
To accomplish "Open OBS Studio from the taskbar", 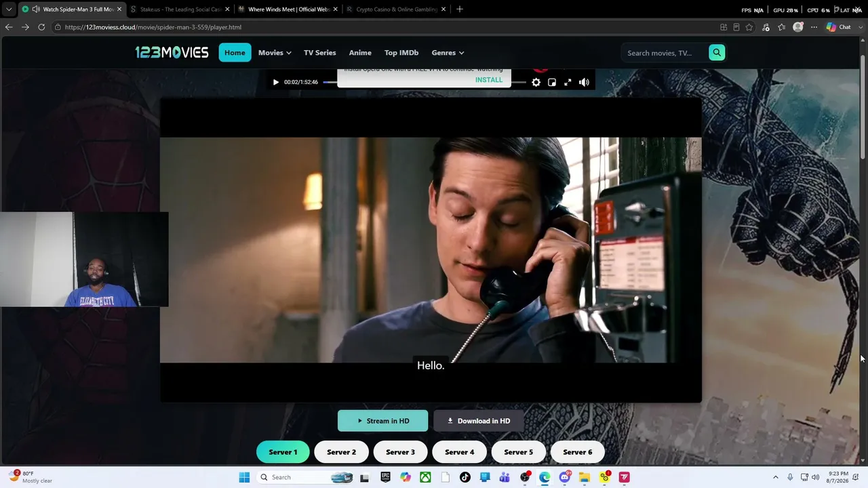I will pos(525,477).
